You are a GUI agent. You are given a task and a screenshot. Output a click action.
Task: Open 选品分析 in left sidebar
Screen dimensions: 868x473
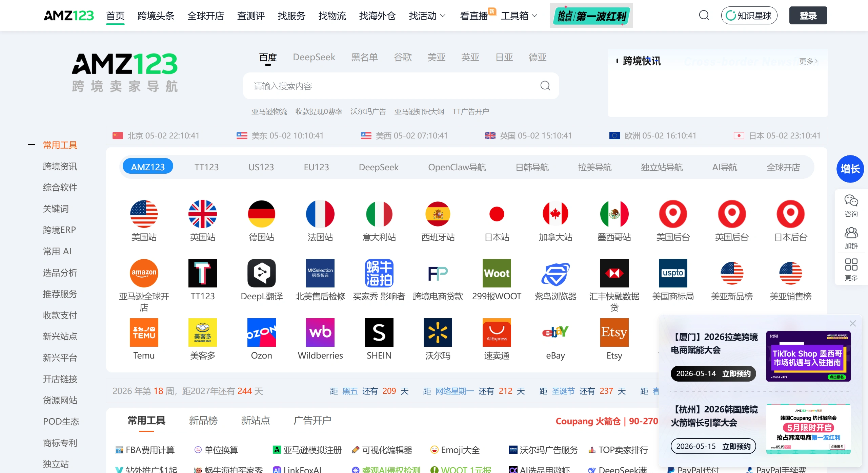60,273
